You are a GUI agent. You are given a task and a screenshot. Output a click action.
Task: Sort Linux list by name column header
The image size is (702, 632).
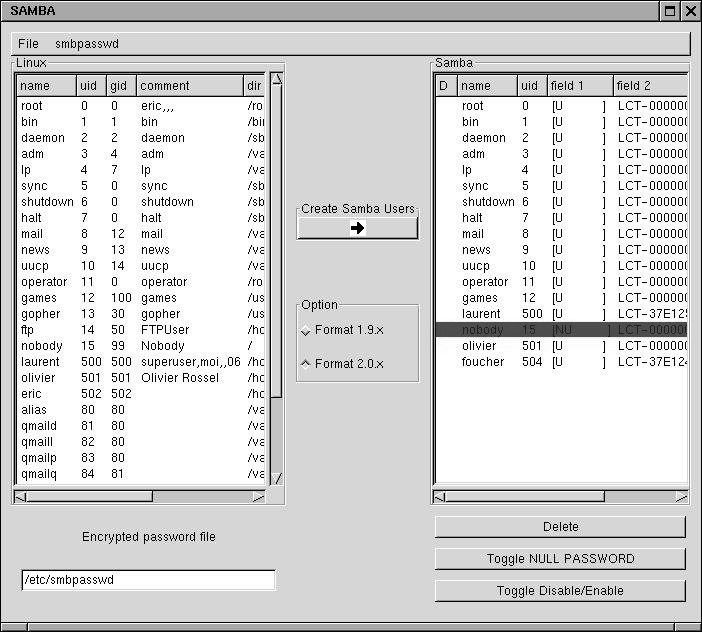click(x=46, y=86)
